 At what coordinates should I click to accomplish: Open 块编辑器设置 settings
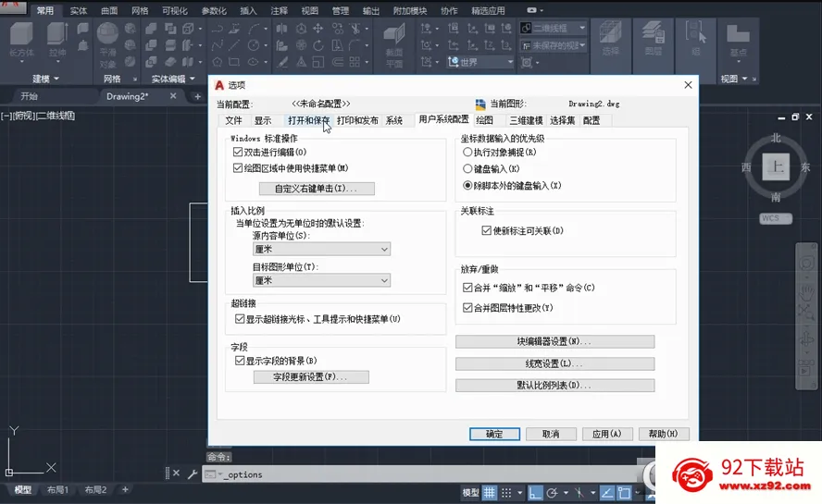(x=554, y=341)
